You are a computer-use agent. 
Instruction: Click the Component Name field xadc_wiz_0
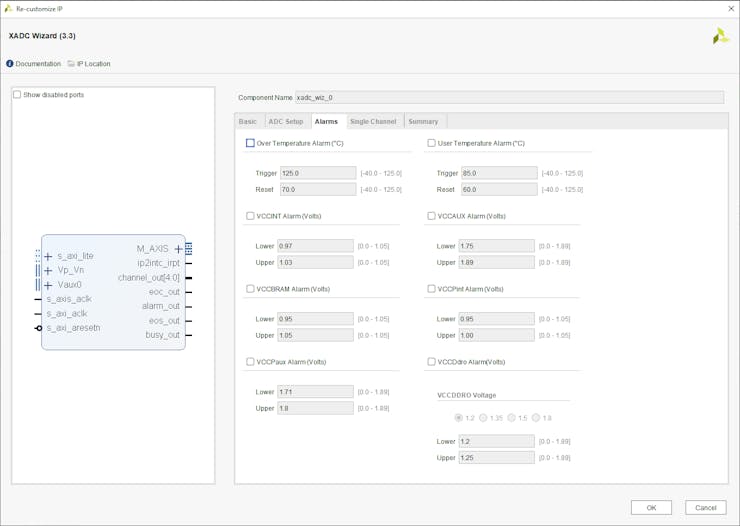click(x=509, y=97)
